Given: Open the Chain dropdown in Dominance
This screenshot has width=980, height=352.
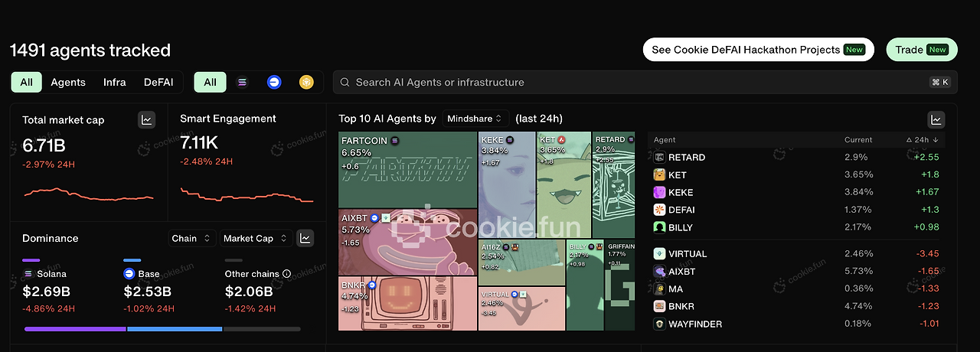Looking at the screenshot, I should point(191,238).
